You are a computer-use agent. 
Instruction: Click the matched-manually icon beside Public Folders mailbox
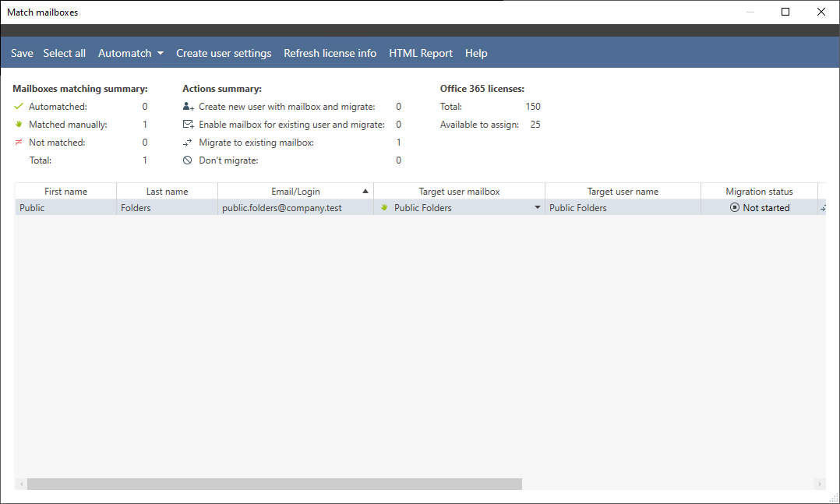click(x=383, y=207)
